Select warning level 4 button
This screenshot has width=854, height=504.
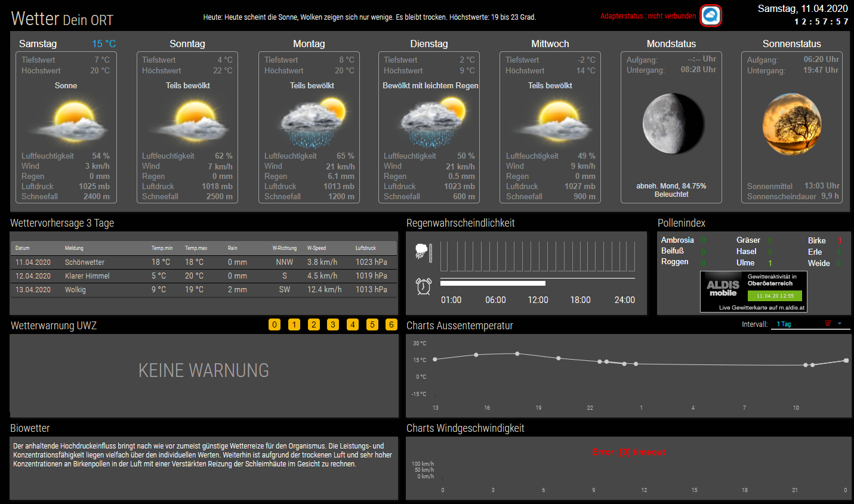(353, 324)
